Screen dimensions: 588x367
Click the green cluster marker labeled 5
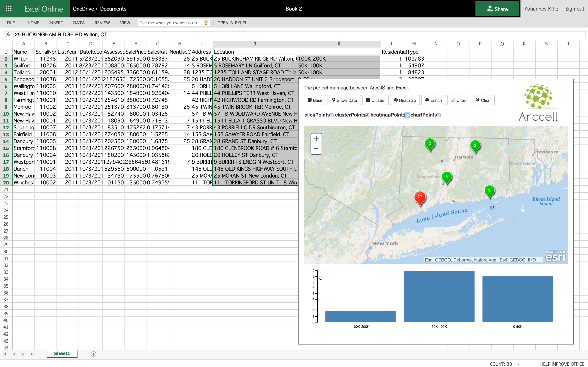(446, 177)
